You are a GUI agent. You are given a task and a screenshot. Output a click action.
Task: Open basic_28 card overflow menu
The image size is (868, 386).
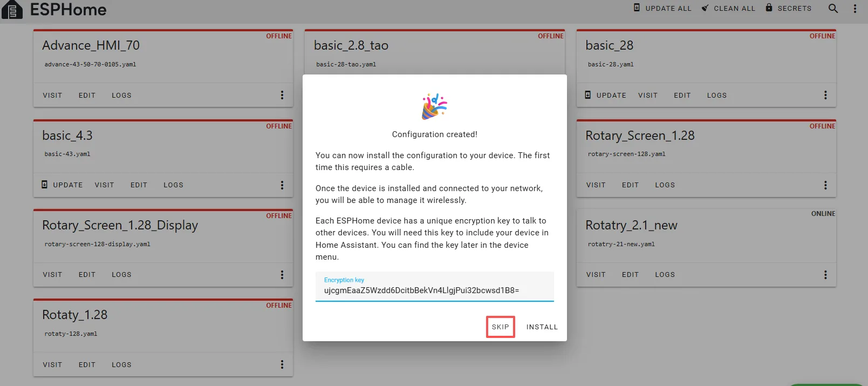(825, 95)
